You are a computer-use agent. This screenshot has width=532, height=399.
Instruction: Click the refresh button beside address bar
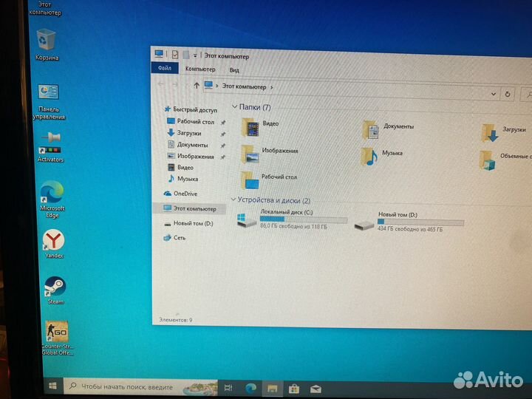click(x=507, y=94)
